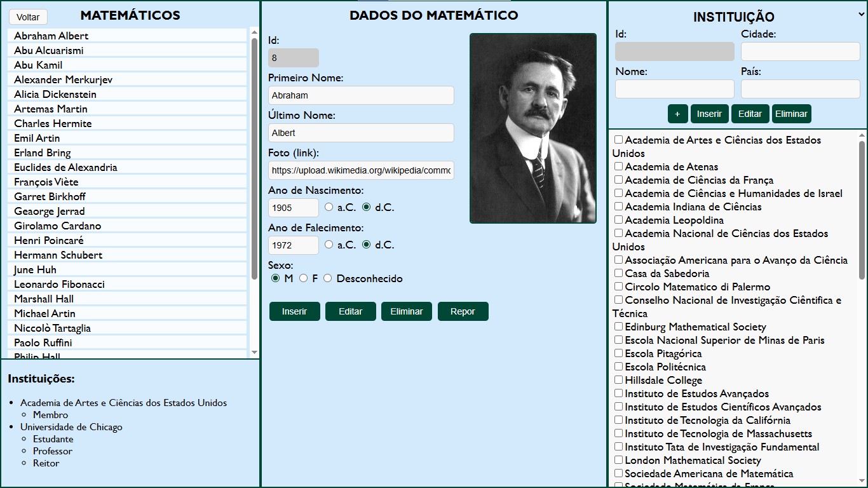Select Abu Alcuarismi from the mathematicians list
The height and width of the screenshot is (488, 868).
click(127, 50)
